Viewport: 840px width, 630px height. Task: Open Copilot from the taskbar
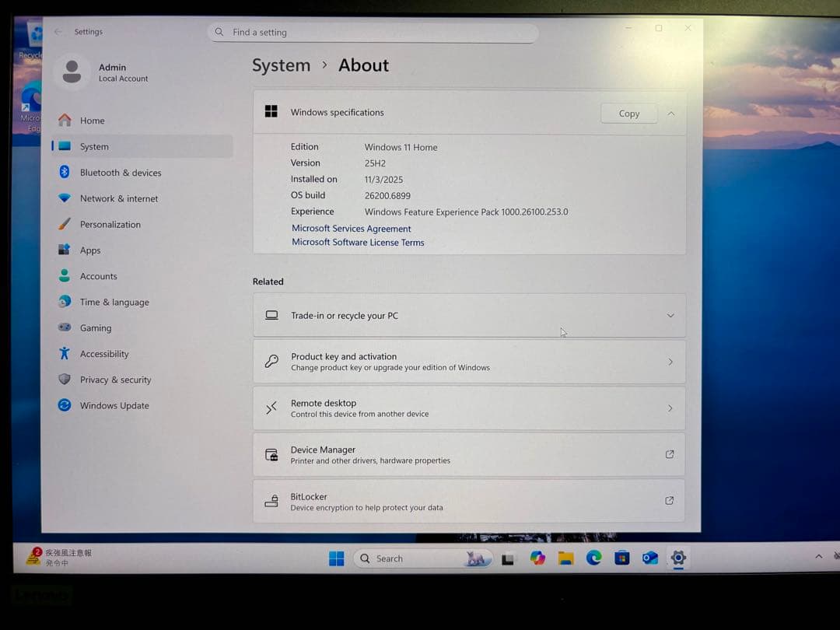537,558
